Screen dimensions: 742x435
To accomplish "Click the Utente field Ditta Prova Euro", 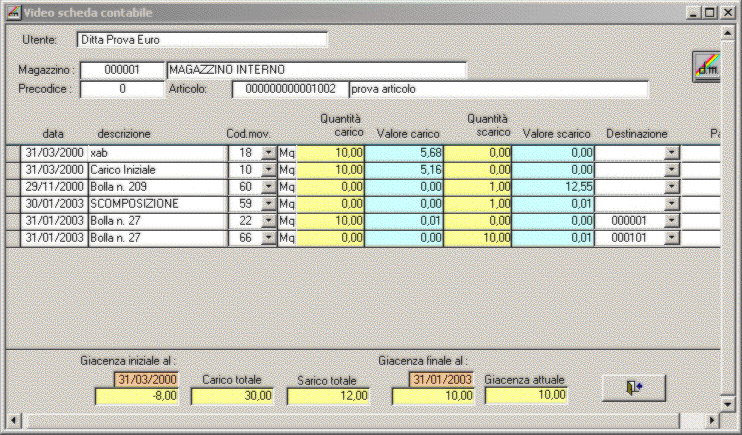I will click(202, 40).
